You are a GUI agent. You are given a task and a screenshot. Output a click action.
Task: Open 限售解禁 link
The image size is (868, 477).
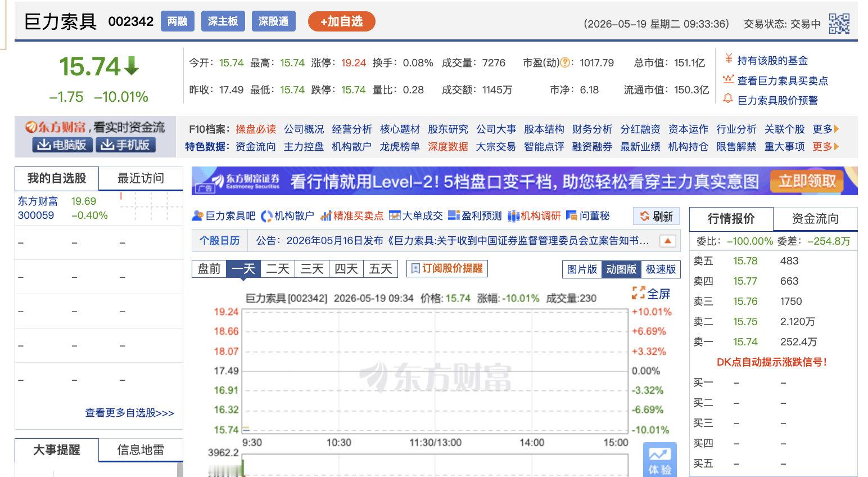[x=736, y=147]
